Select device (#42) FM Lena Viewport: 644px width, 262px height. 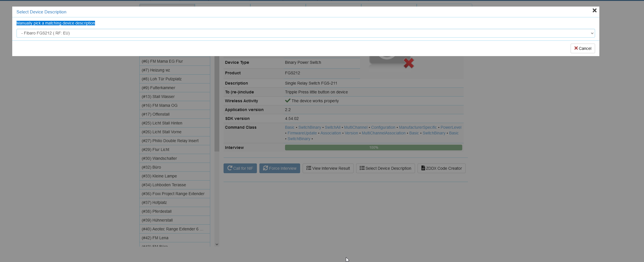pyautogui.click(x=175, y=238)
